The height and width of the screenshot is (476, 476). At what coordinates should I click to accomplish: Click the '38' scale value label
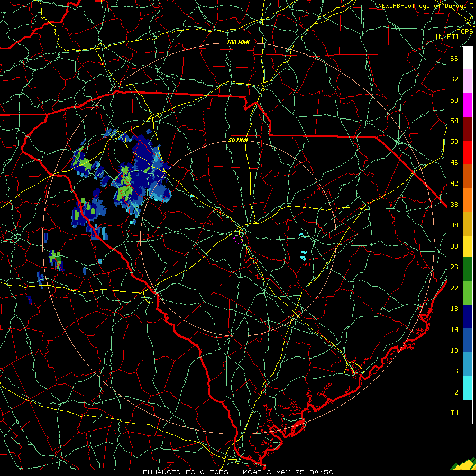tap(454, 205)
